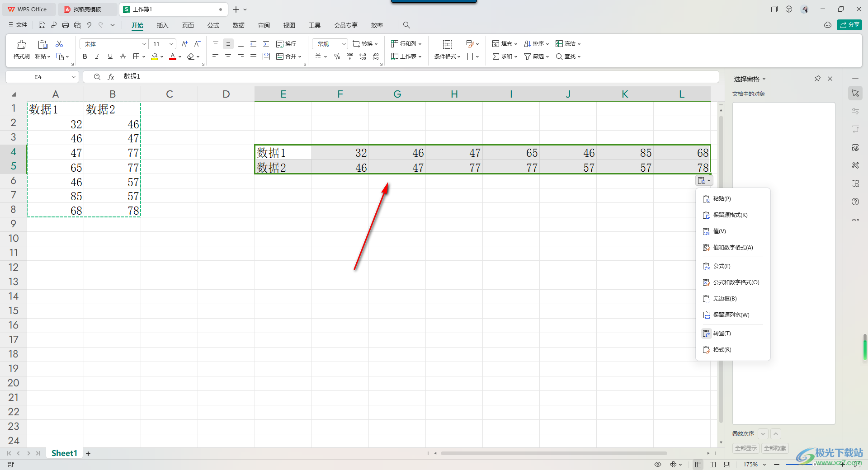This screenshot has width=868, height=470.
Task: Click the Print icon
Action: pos(66,25)
